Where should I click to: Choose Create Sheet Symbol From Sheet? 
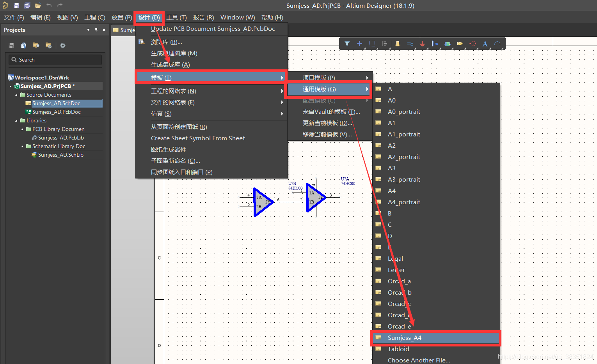click(x=211, y=138)
